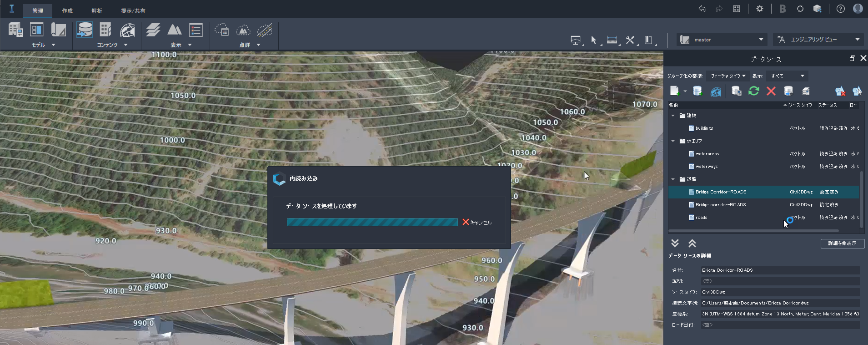Click the point cloud road extraction icon
Viewport: 868px width, 345px height.
[x=265, y=30]
